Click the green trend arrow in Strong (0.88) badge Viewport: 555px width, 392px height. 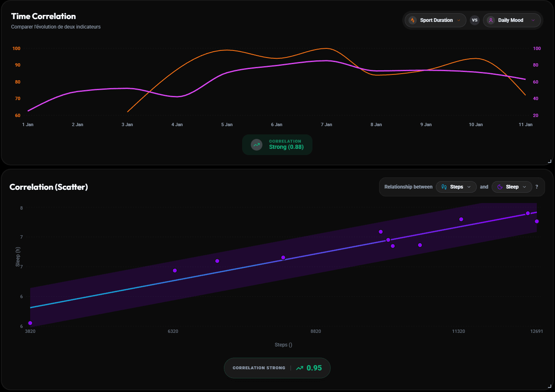click(257, 145)
